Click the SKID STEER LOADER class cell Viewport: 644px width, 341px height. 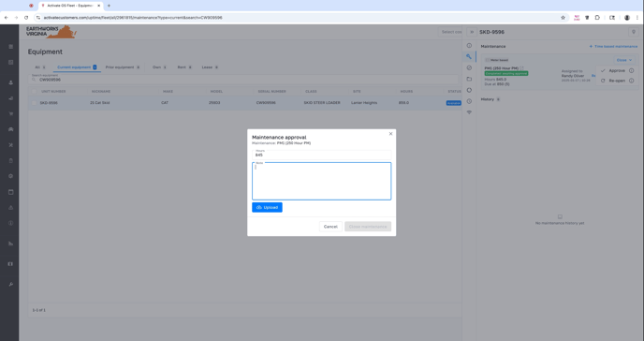[322, 103]
